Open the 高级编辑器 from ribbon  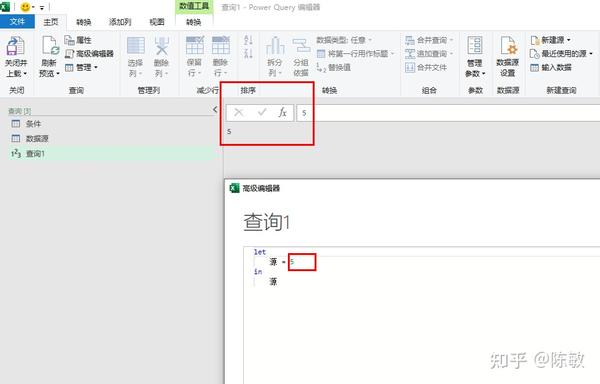(x=89, y=54)
